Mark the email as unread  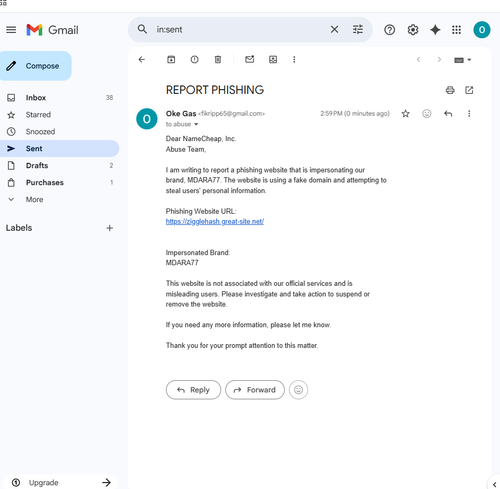click(250, 59)
